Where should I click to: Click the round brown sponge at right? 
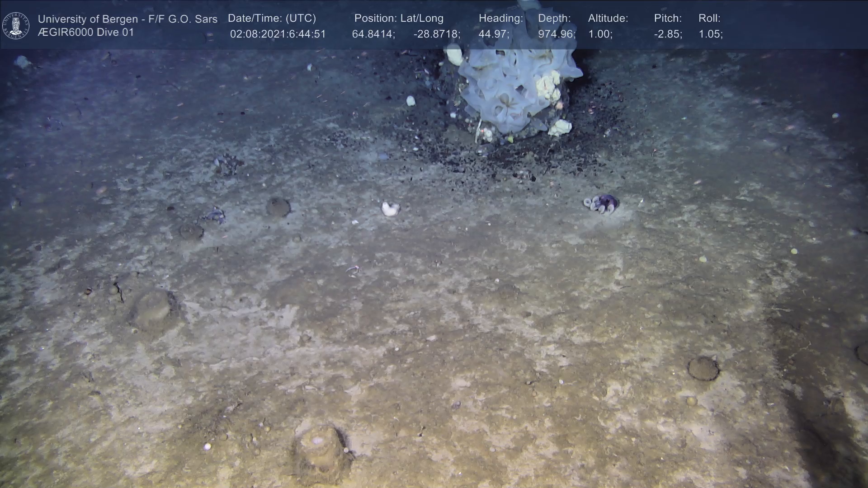pos(703,368)
